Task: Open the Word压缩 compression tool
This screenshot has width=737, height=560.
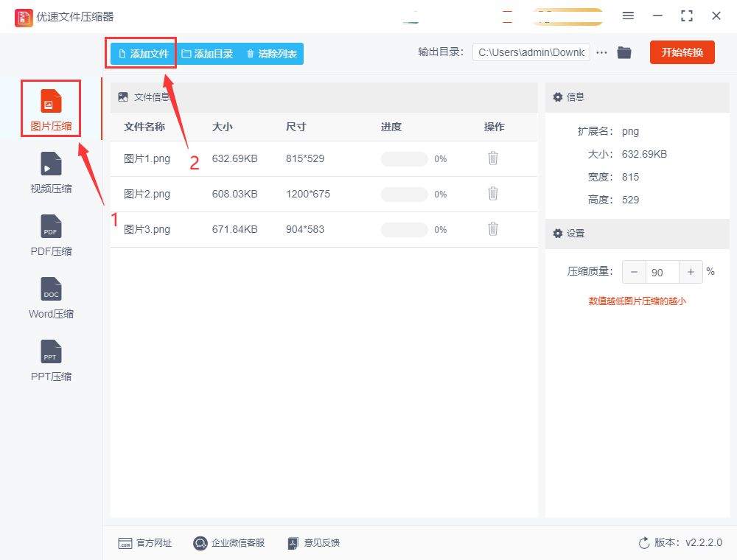Action: 51,298
